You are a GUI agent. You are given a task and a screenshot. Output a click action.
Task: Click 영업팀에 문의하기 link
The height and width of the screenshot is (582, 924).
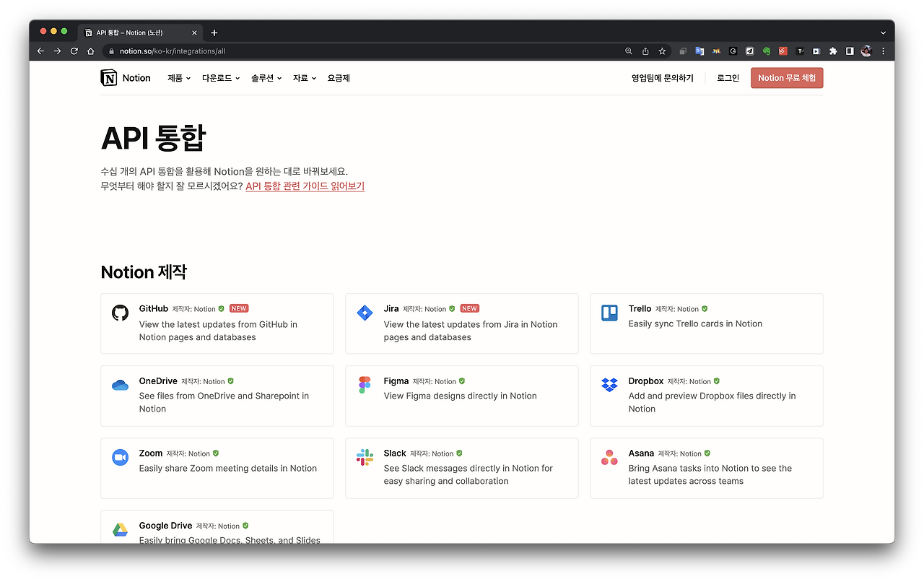(663, 78)
